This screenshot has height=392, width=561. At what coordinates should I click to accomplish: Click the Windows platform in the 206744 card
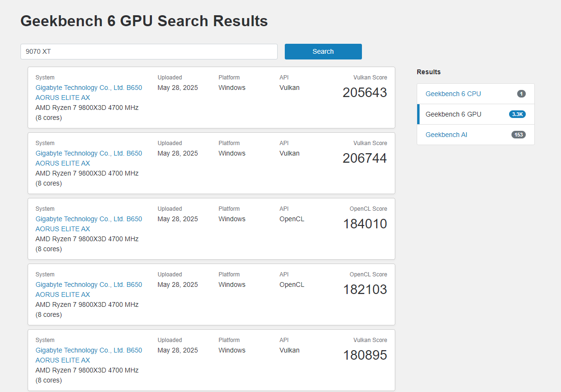(232, 153)
